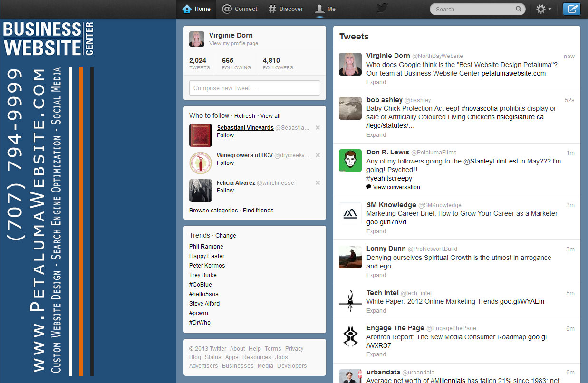The image size is (588, 383).
Task: Click the 665 Following count
Action: 236,64
